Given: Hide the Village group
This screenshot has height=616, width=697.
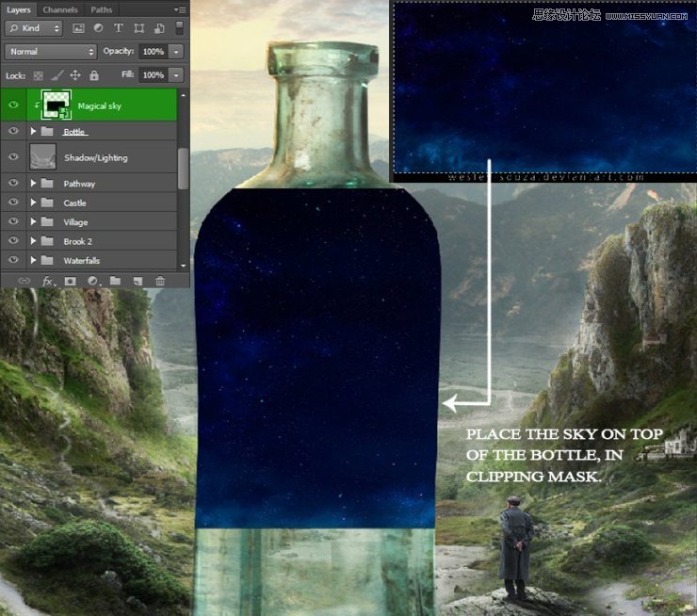Looking at the screenshot, I should coord(13,221).
